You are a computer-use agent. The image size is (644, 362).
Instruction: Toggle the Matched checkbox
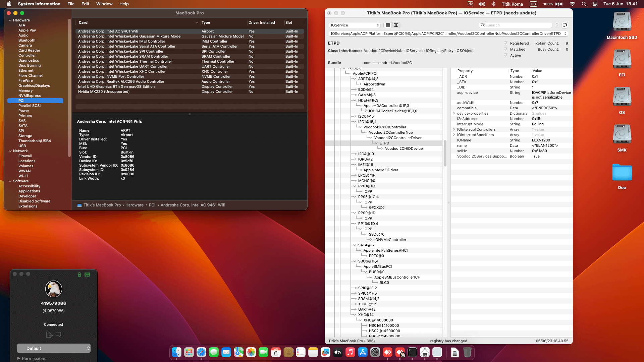(x=506, y=49)
